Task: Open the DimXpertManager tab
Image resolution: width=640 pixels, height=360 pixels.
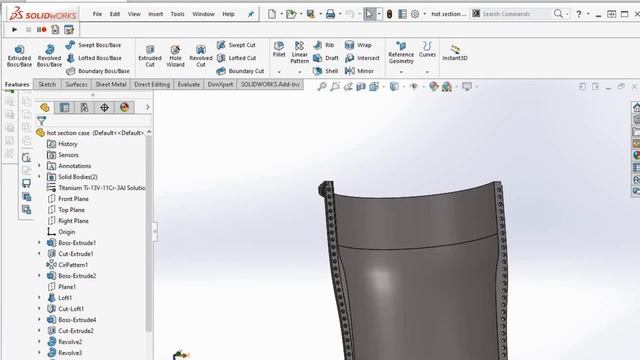Action: [x=104, y=107]
